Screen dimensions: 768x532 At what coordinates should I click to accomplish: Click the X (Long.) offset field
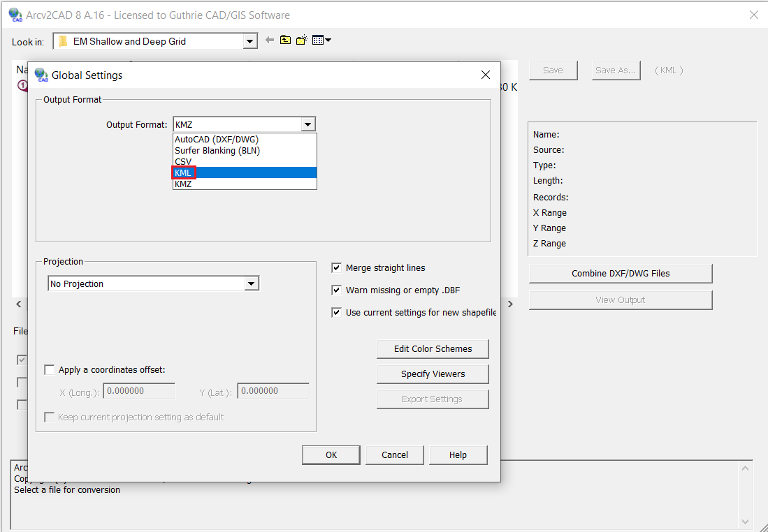140,391
